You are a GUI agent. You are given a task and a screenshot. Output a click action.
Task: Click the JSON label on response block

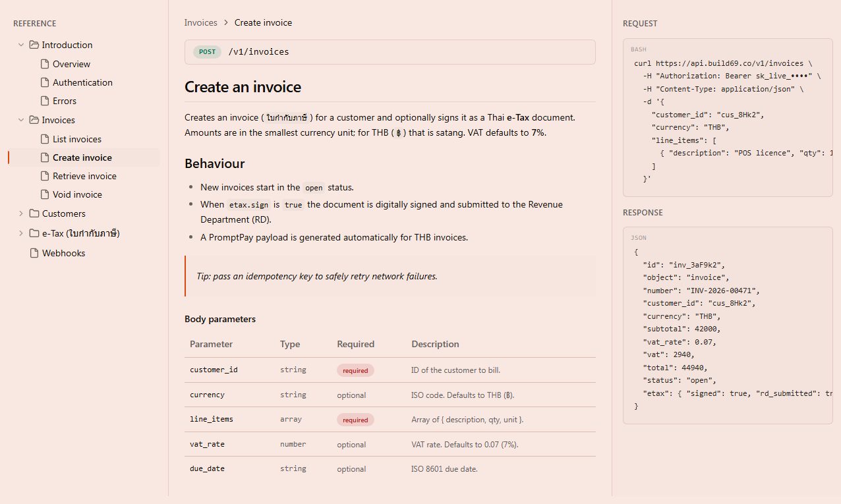(639, 238)
